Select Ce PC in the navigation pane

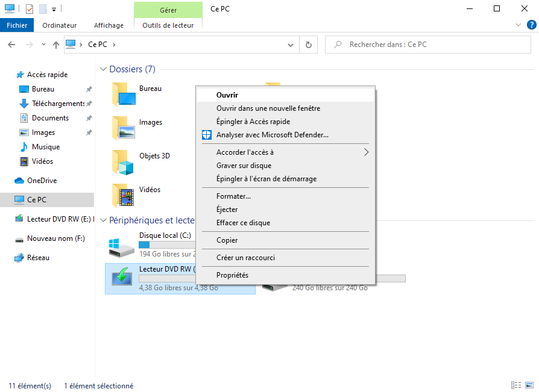tap(47, 199)
